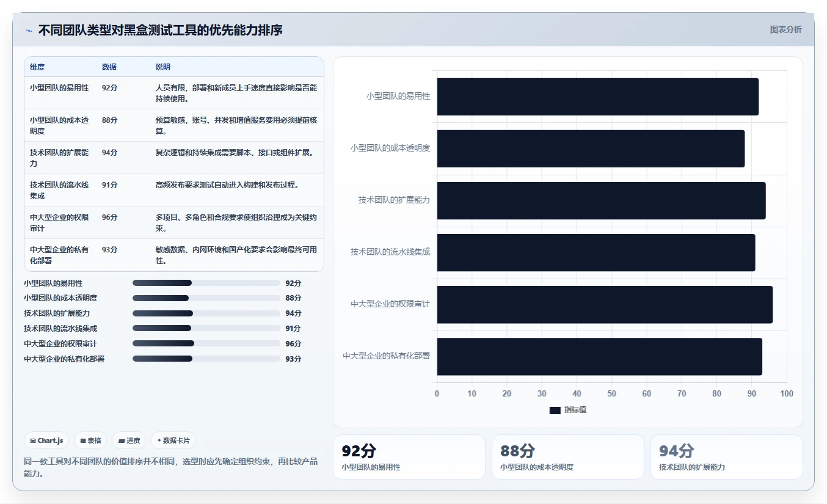Click the 中大型企业的私有化部署 table cell
Image resolution: width=827 pixels, height=504 pixels.
(60, 255)
